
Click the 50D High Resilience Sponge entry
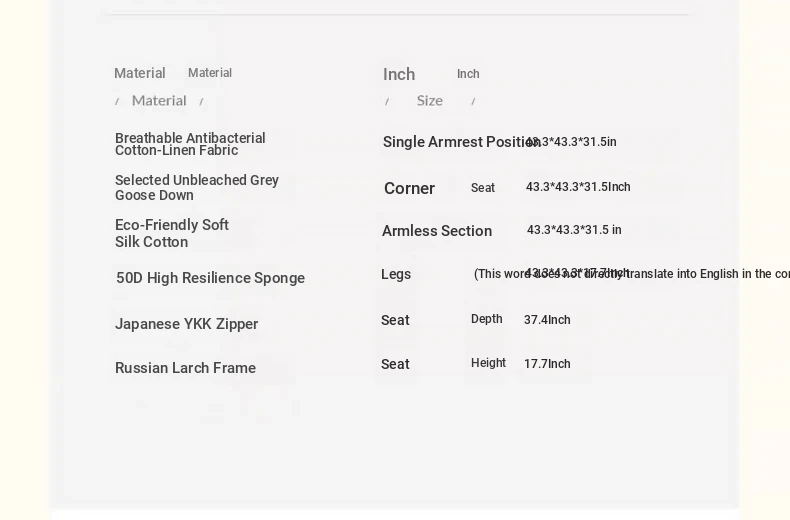tap(210, 278)
